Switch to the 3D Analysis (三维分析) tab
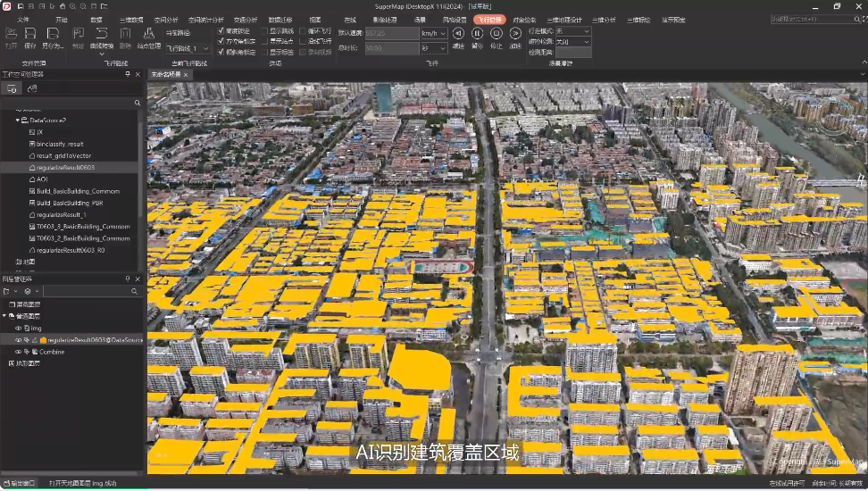The image size is (868, 491). point(604,20)
